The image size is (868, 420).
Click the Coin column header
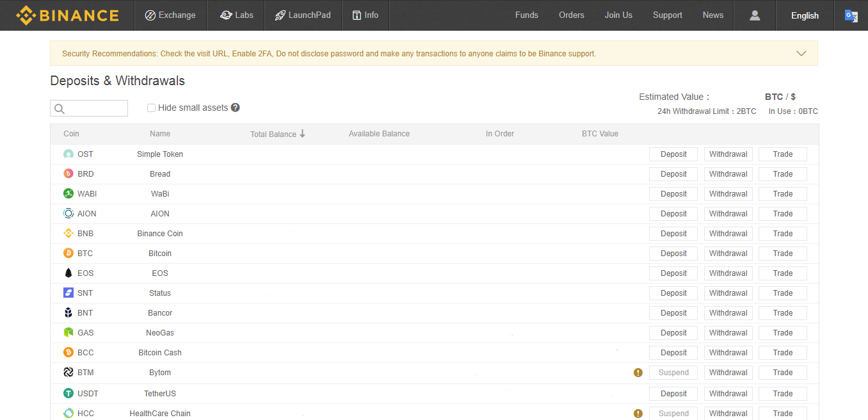click(72, 134)
